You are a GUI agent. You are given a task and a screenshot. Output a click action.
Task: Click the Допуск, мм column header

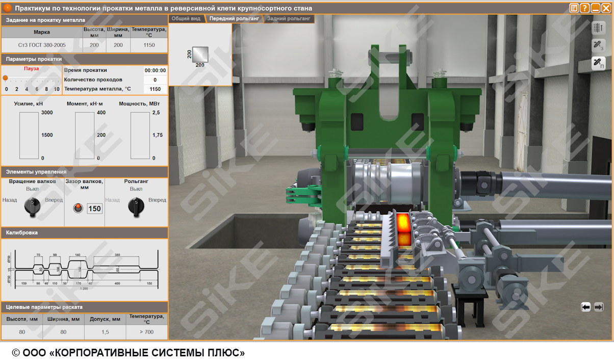[x=105, y=319]
